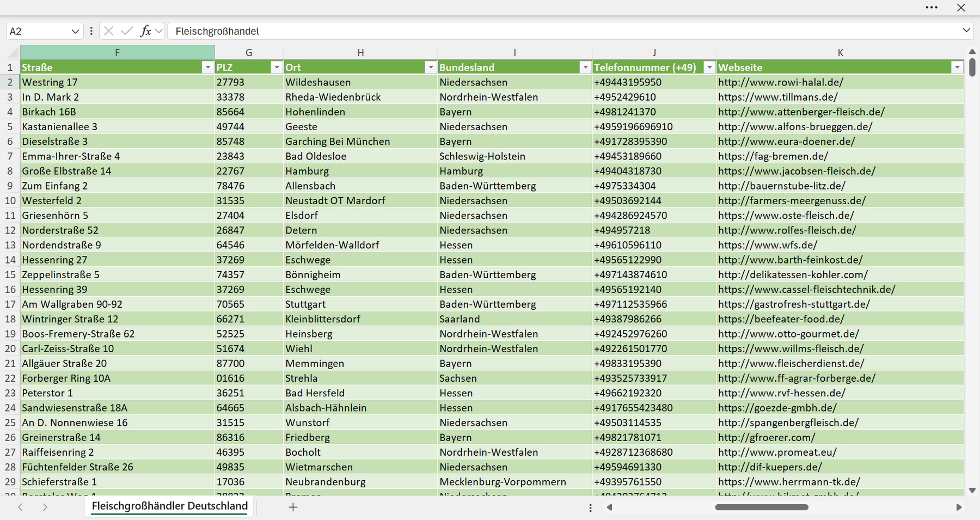Viewport: 980px width, 520px height.
Task: Select PLZ cell 01616
Action: click(x=249, y=378)
